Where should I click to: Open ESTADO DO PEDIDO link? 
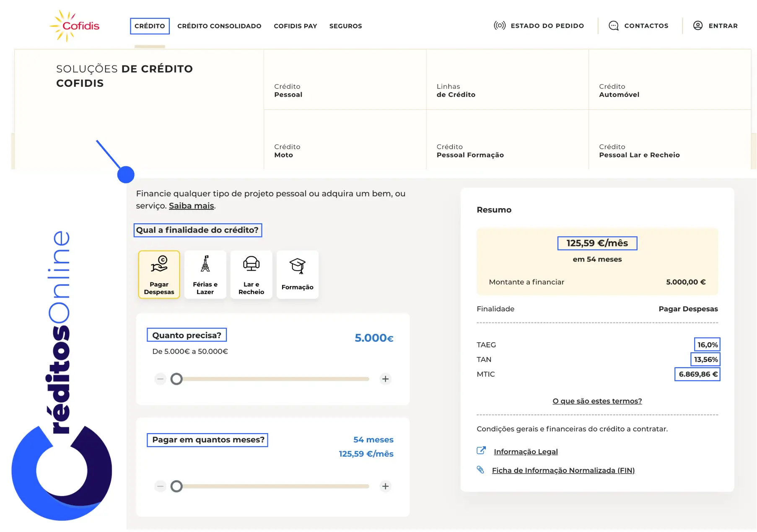point(547,26)
